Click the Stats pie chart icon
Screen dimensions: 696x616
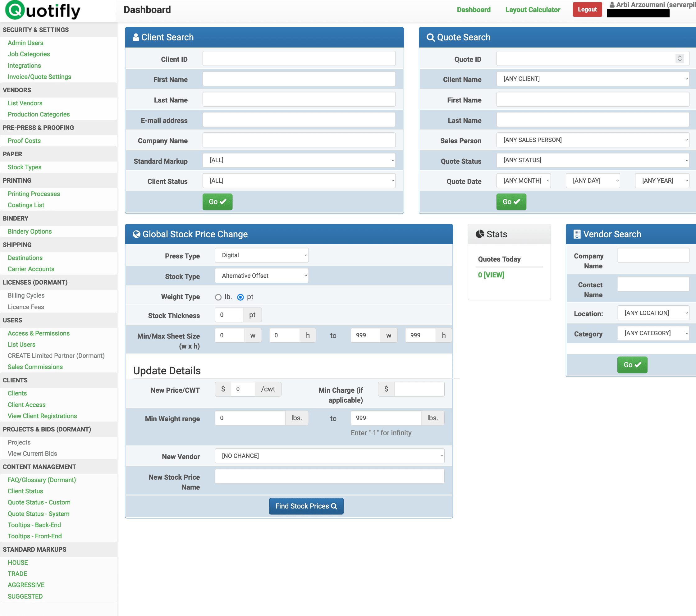click(480, 234)
